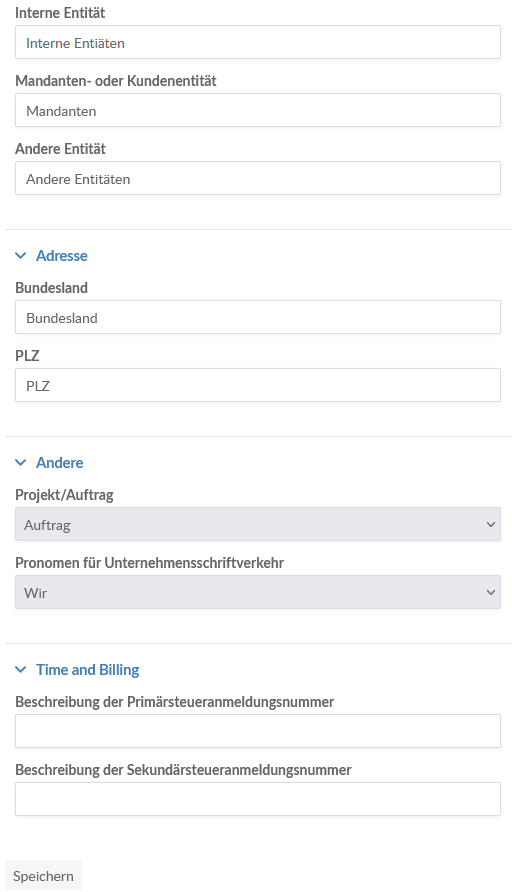Image resolution: width=512 pixels, height=892 pixels.
Task: Click the Beschreibung der Primärsteueranmeldungsnummer label
Action: (175, 702)
